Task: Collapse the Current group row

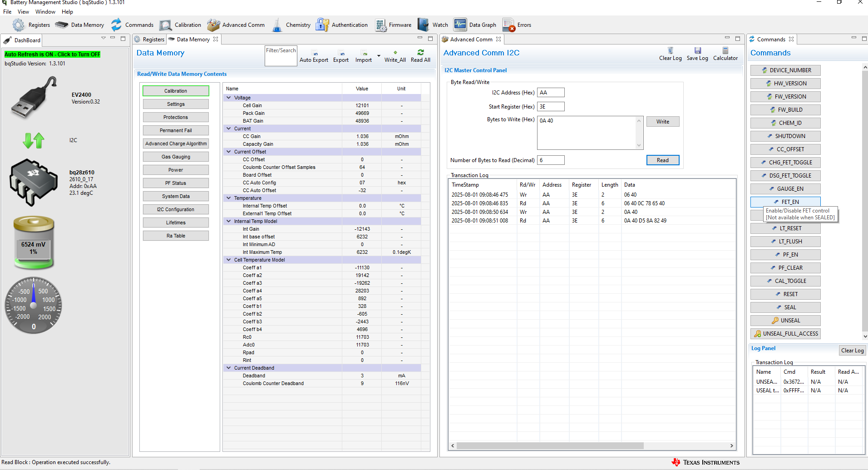Action: (x=229, y=129)
